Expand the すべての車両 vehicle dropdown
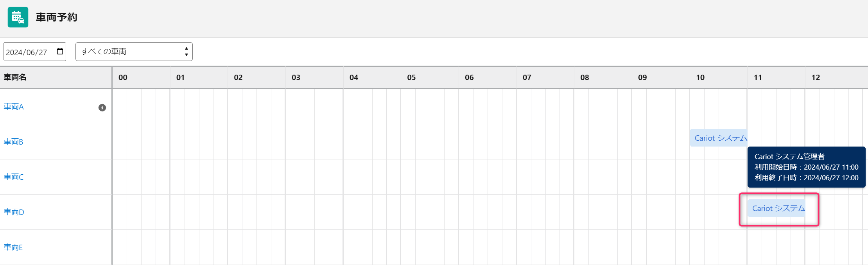Viewport: 868px width, 272px height. [134, 52]
